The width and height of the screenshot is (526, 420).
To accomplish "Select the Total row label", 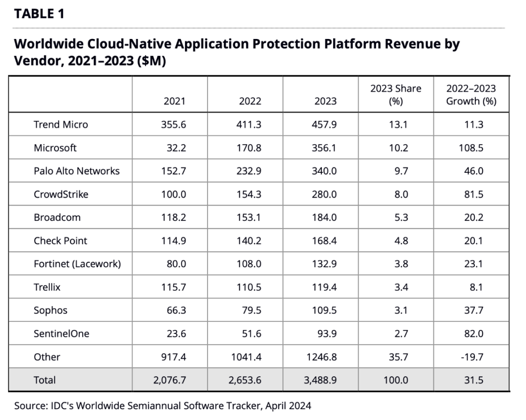I will tap(44, 380).
